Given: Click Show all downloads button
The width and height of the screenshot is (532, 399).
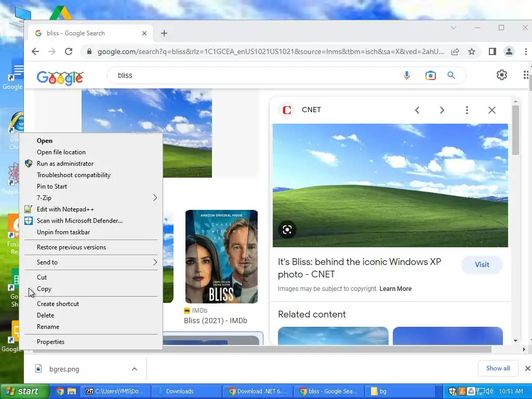Looking at the screenshot, I should pyautogui.click(x=498, y=368).
